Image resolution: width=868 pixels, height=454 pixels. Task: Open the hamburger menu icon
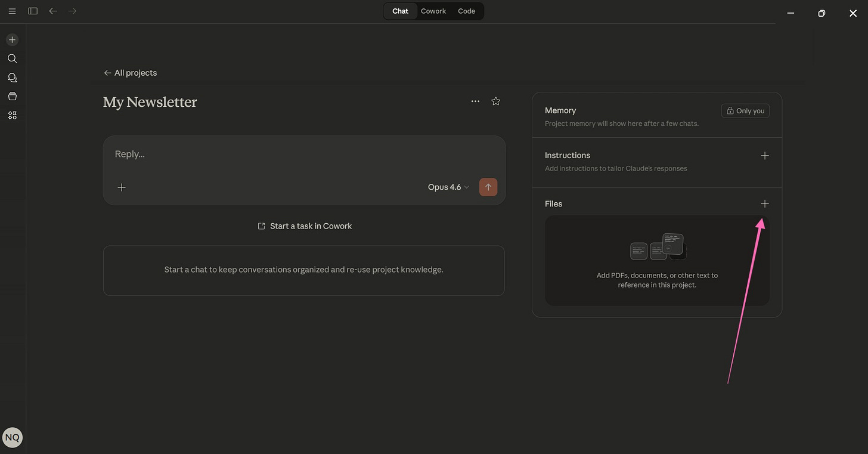click(x=12, y=11)
